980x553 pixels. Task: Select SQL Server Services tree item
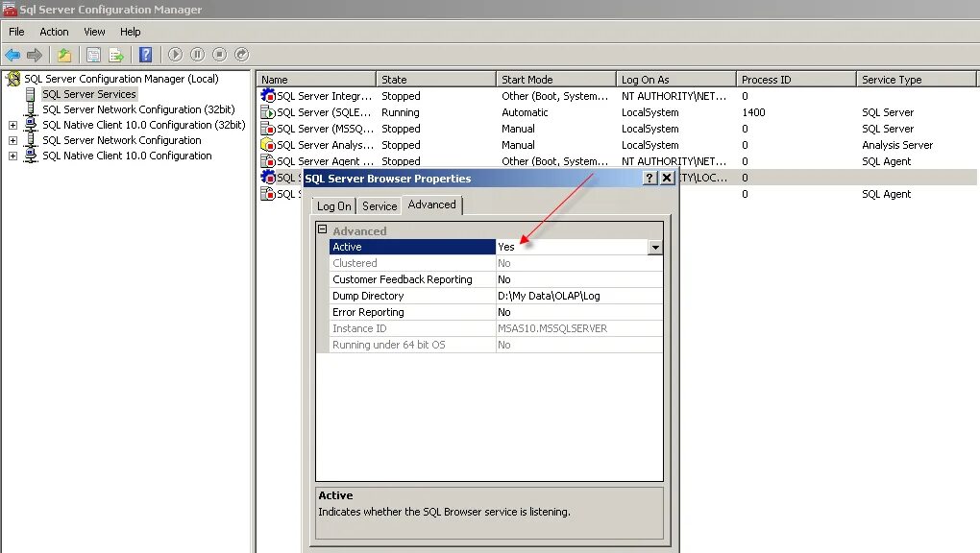(x=88, y=94)
